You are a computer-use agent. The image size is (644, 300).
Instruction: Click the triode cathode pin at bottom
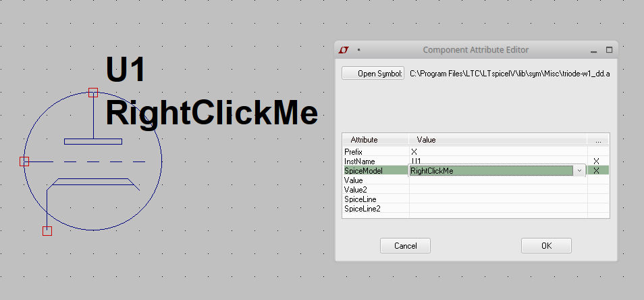(47, 231)
